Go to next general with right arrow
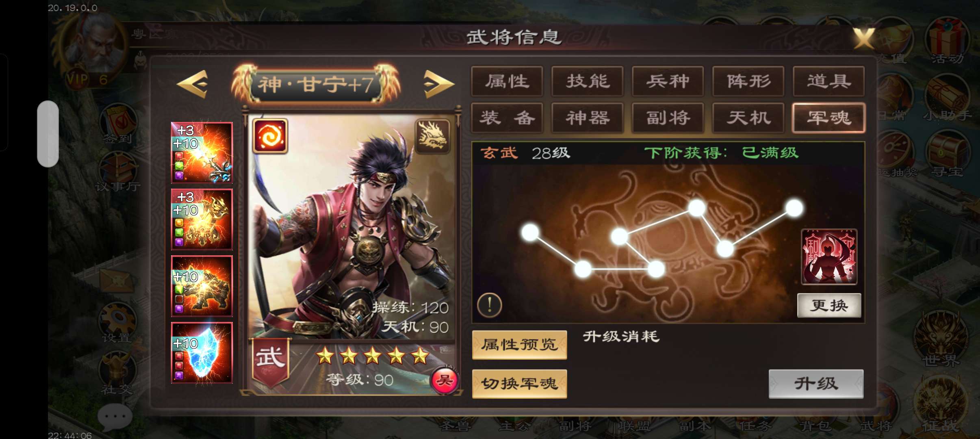The image size is (980, 439). pyautogui.click(x=438, y=84)
